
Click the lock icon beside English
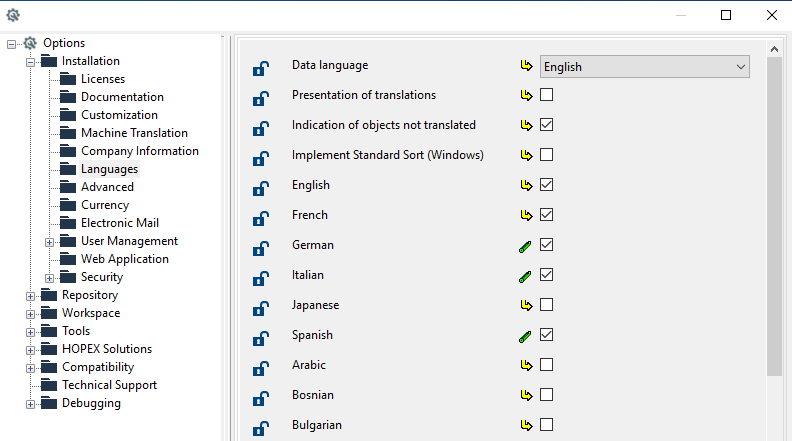261,188
